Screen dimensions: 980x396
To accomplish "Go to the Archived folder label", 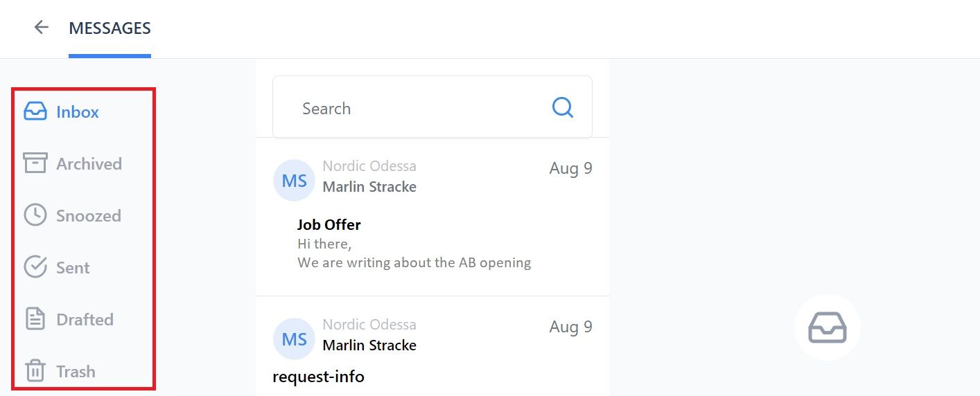I will [89, 164].
